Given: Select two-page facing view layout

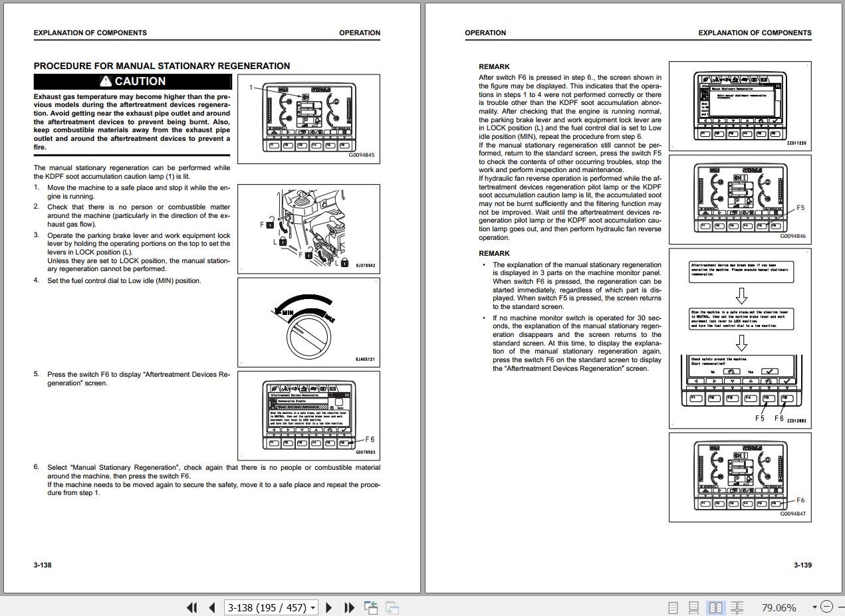Looking at the screenshot, I should point(715,607).
